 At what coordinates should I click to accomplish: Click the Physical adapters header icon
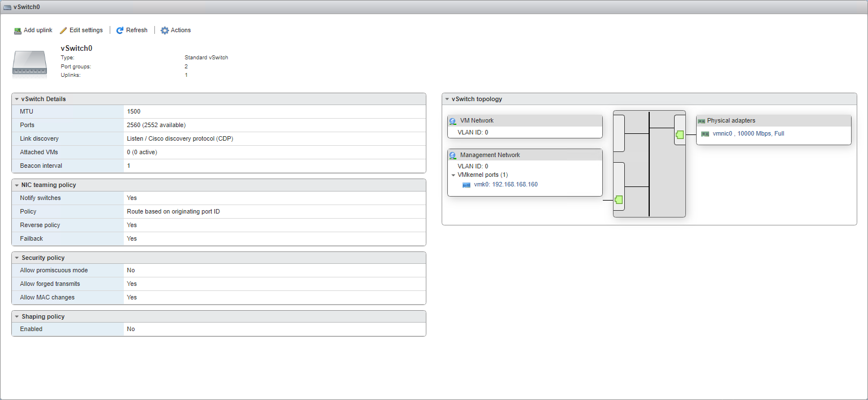point(701,121)
